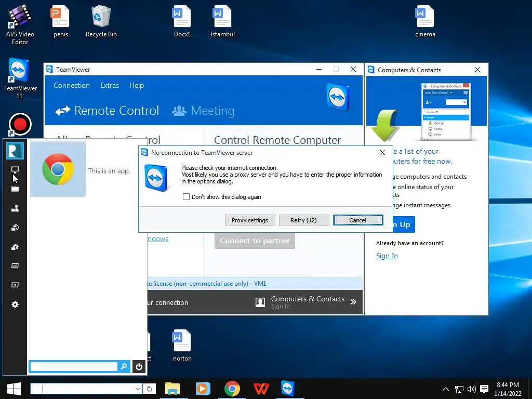
Task: Select the Istambul document icon
Action: coord(222,21)
